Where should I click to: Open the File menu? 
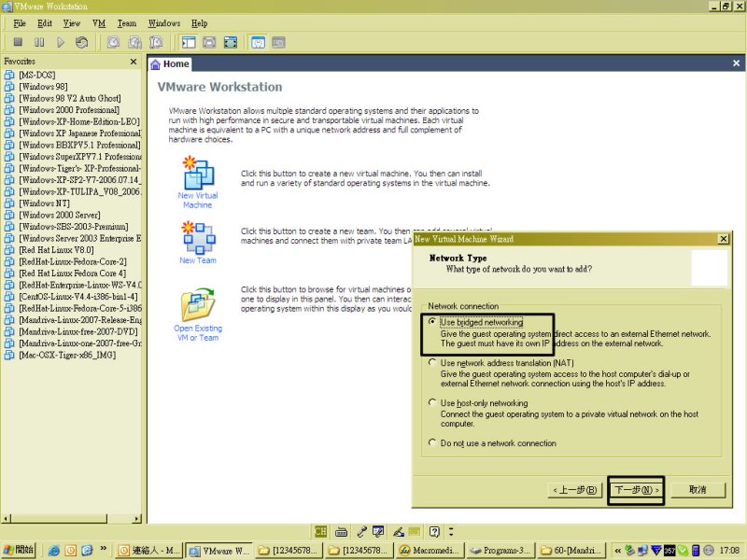coord(20,23)
